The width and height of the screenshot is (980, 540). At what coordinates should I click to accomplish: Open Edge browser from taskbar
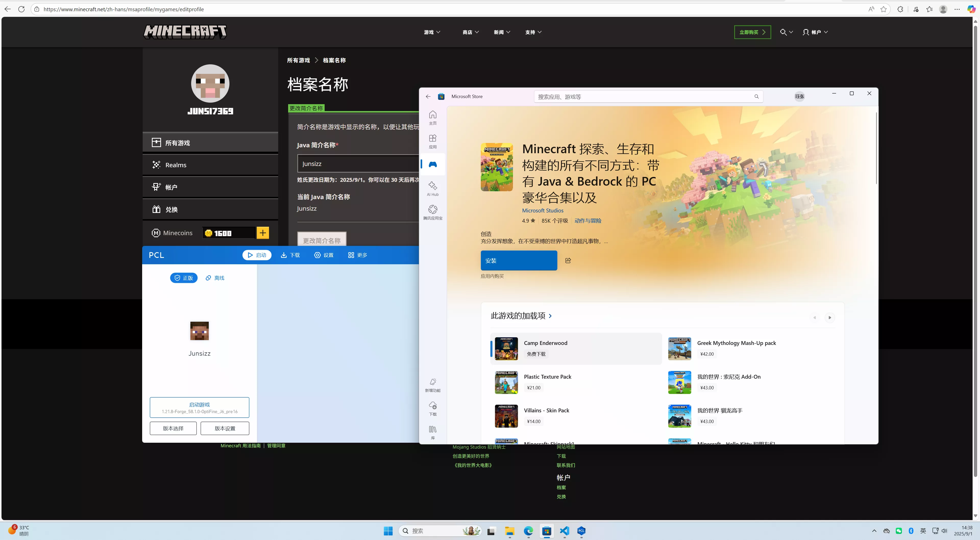point(528,531)
